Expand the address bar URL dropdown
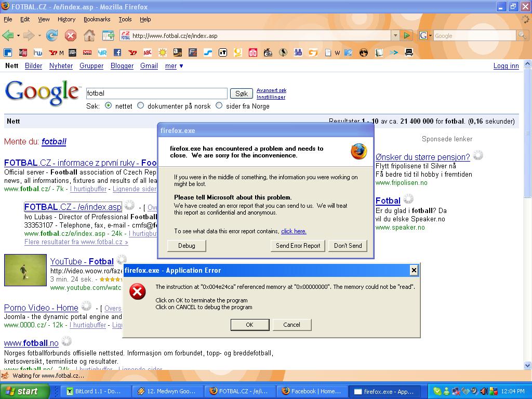The width and height of the screenshot is (532, 399). coord(395,35)
